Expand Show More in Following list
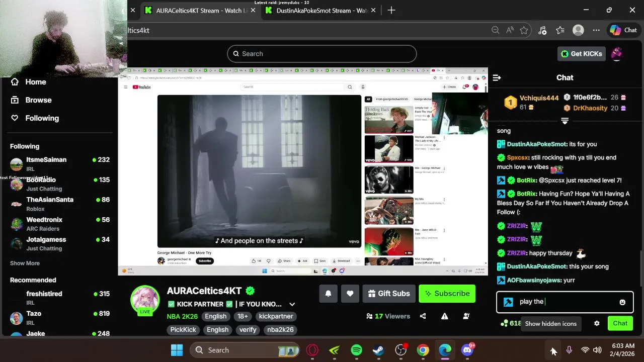 [25, 263]
